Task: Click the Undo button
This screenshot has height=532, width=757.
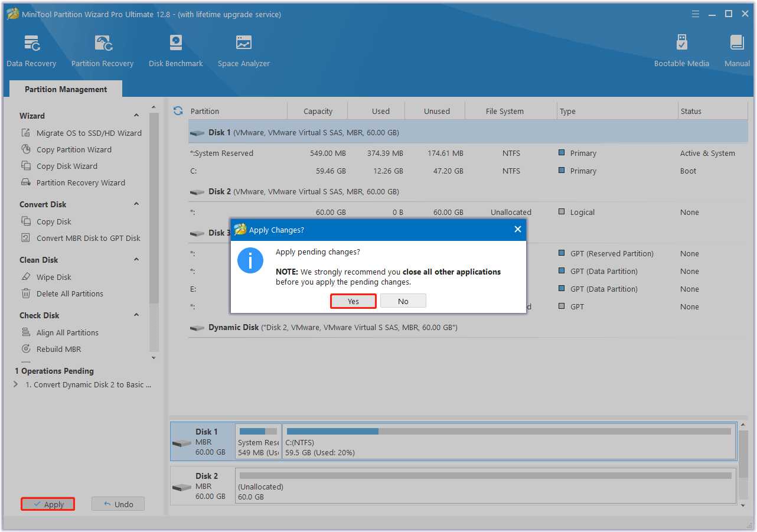Action: pos(118,504)
